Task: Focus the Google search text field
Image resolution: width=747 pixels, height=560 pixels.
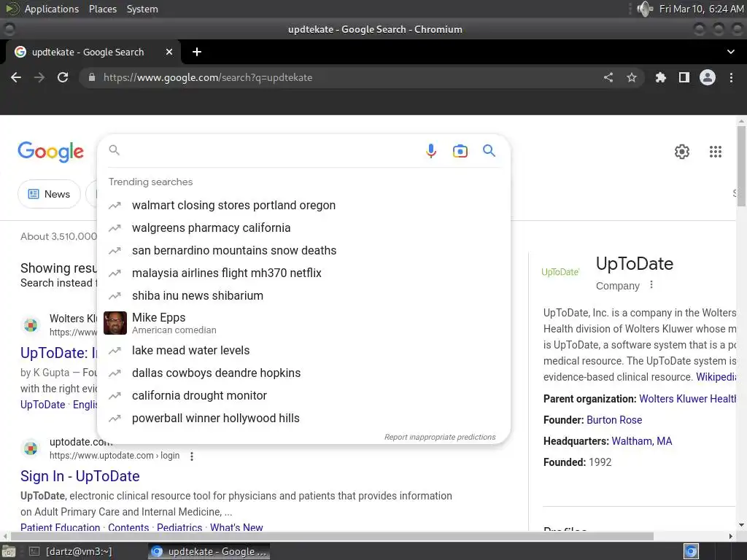Action: coord(269,151)
